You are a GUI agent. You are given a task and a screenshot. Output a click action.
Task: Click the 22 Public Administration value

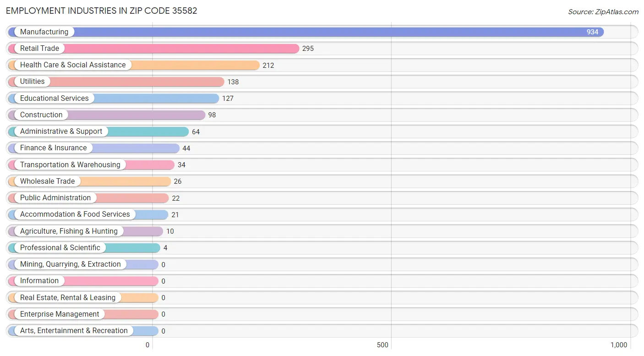(176, 198)
